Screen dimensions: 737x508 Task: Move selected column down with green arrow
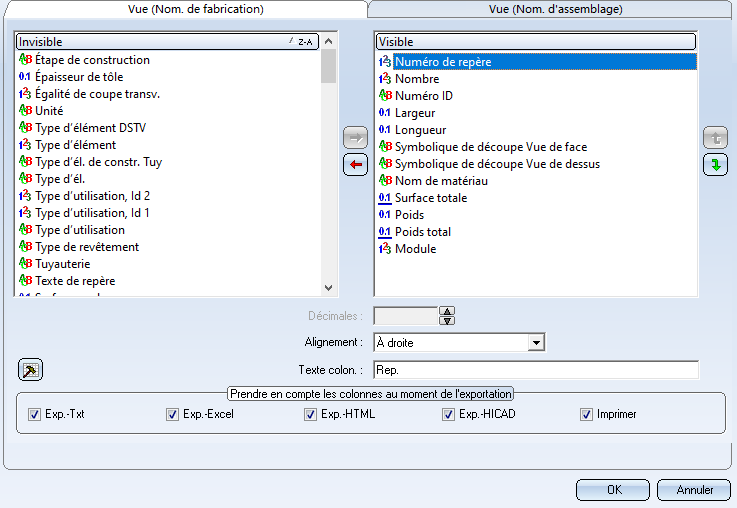point(715,165)
